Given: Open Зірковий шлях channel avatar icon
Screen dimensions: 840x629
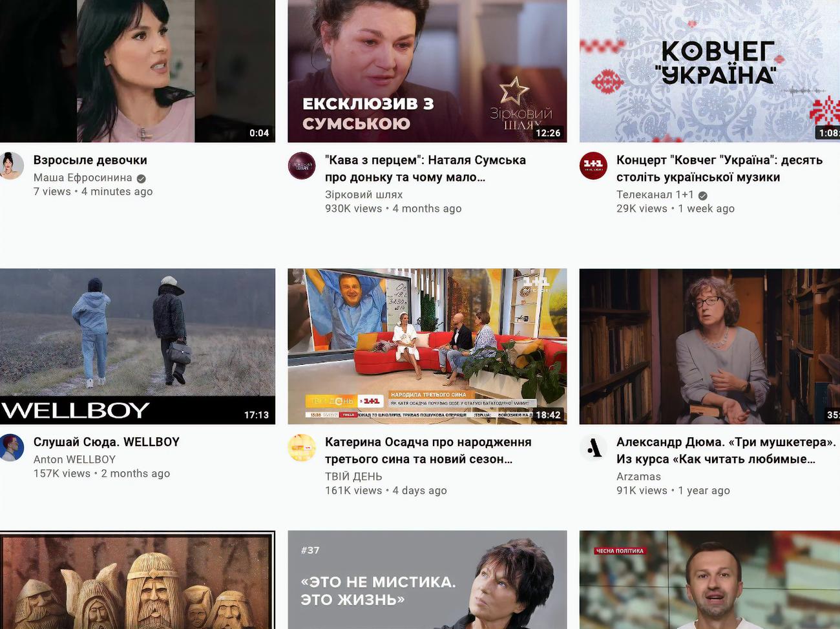Looking at the screenshot, I should 302,166.
